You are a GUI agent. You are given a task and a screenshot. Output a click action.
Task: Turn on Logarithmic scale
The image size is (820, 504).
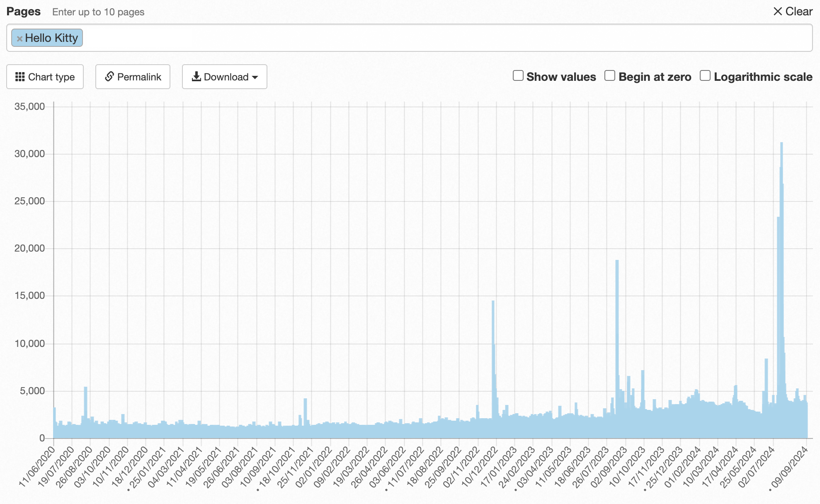pos(705,76)
